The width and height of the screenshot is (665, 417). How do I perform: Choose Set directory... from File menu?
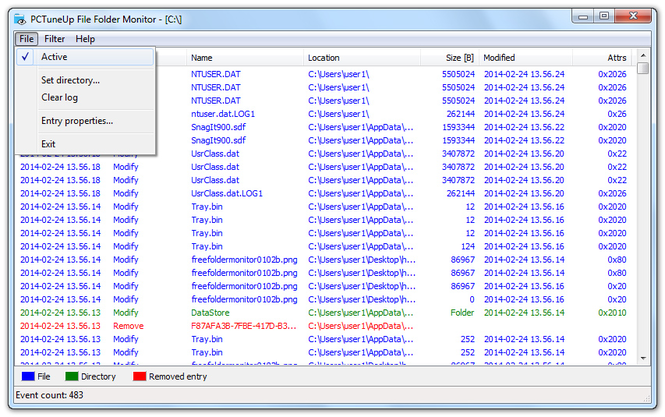[70, 80]
